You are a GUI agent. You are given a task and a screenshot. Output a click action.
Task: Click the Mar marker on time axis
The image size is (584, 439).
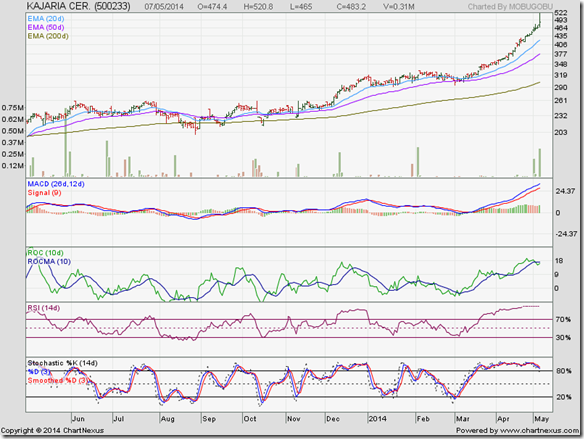[x=462, y=419]
